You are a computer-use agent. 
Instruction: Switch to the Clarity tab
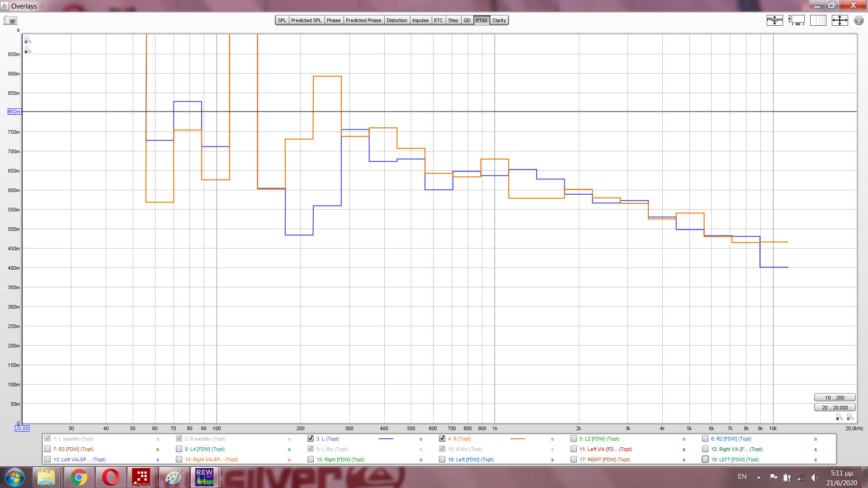click(x=499, y=20)
